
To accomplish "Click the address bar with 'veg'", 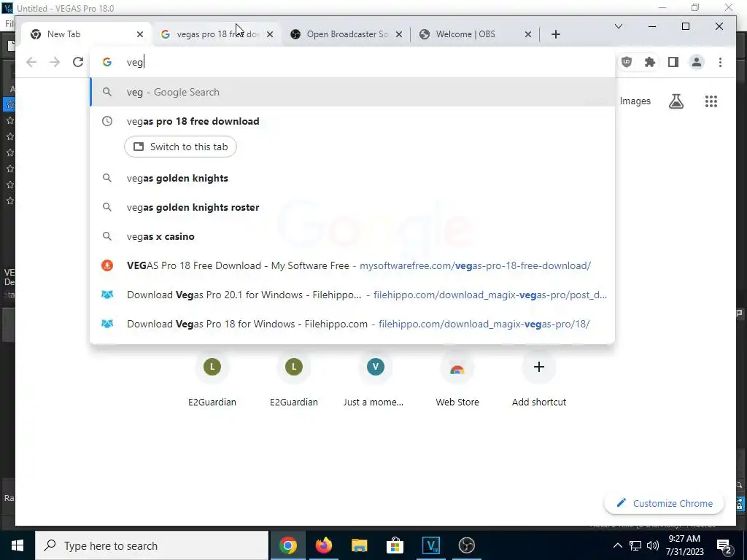I will click(x=352, y=62).
